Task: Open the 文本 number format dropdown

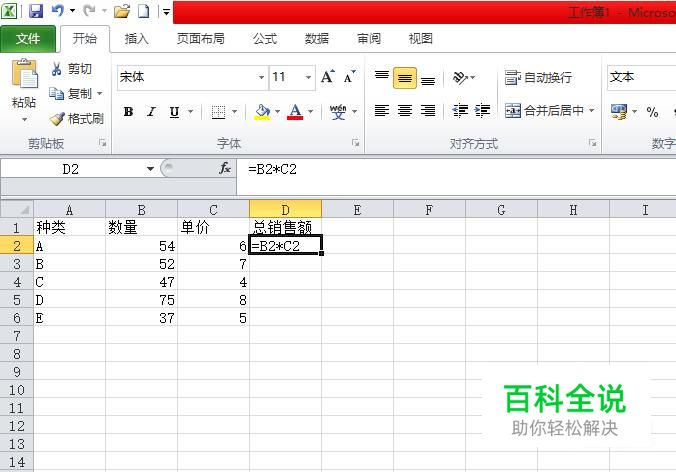Action: pyautogui.click(x=642, y=78)
